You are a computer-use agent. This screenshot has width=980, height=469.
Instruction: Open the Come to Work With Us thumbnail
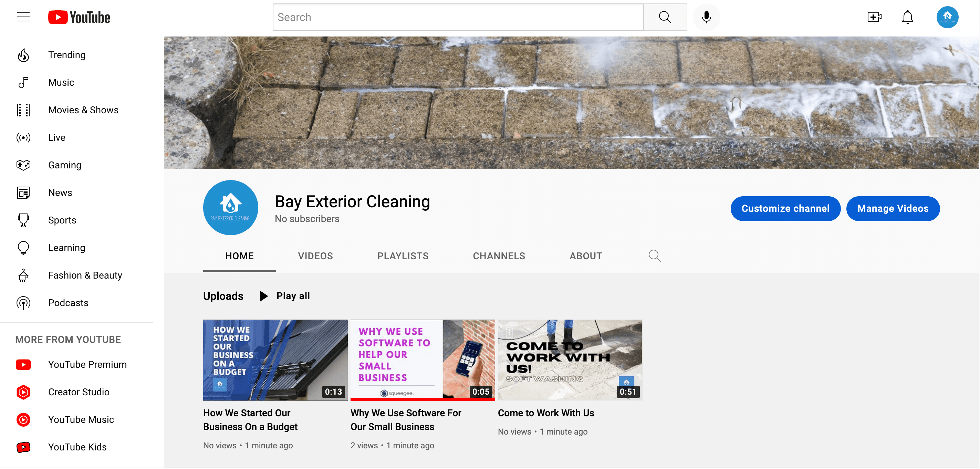pos(570,360)
